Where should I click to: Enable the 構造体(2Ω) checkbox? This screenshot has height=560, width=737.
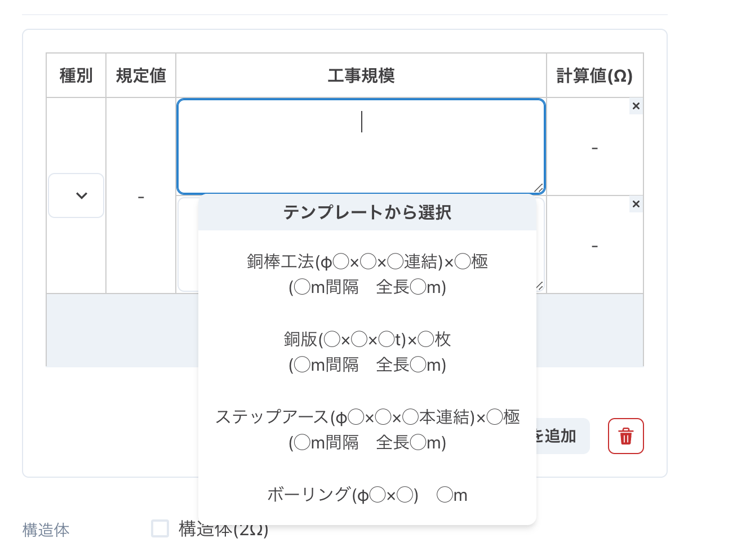tap(159, 528)
